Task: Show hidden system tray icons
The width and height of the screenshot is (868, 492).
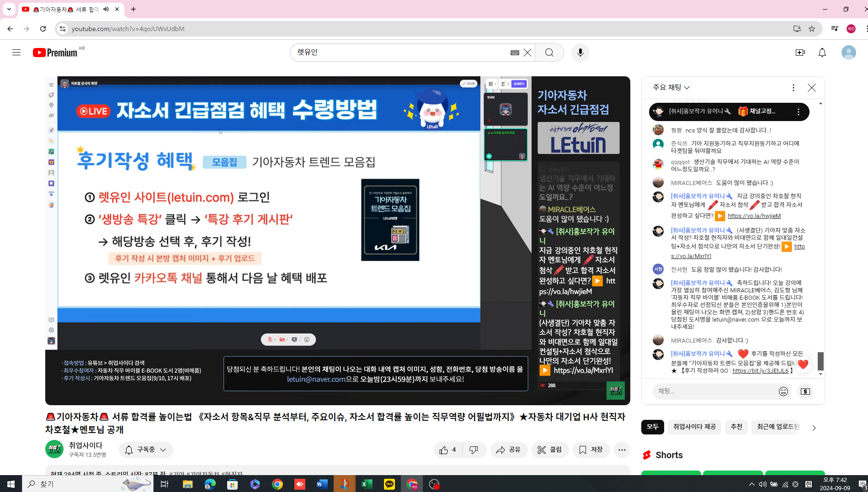Action: coord(752,484)
